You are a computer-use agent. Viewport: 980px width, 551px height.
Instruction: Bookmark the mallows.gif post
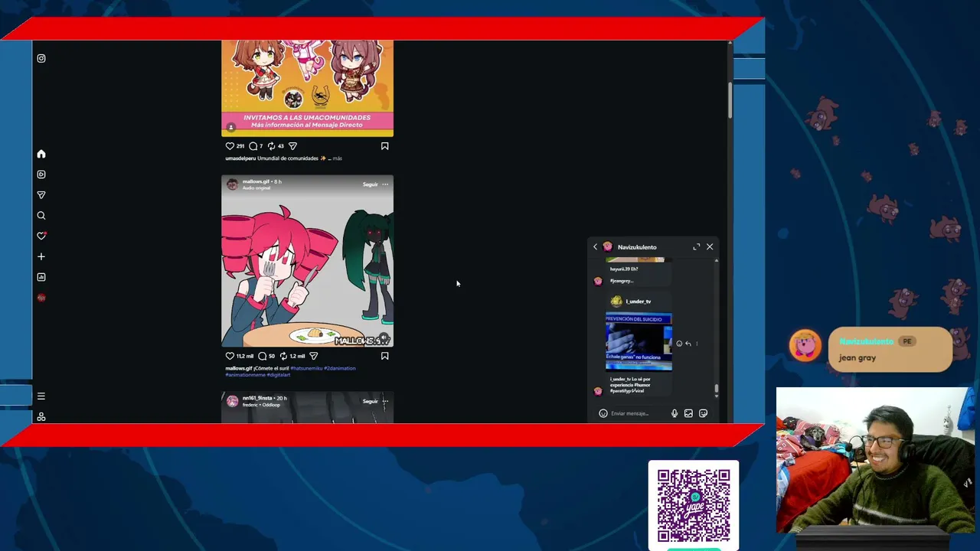coord(385,356)
